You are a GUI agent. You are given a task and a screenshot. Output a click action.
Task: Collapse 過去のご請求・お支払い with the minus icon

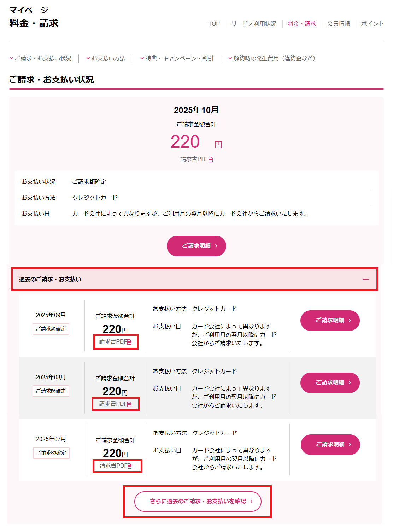[x=366, y=280]
